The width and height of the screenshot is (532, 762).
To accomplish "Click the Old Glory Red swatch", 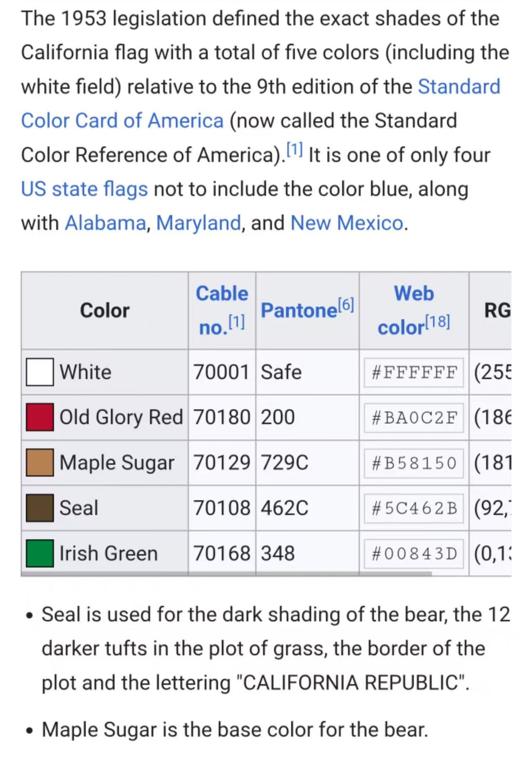I will coord(39,417).
